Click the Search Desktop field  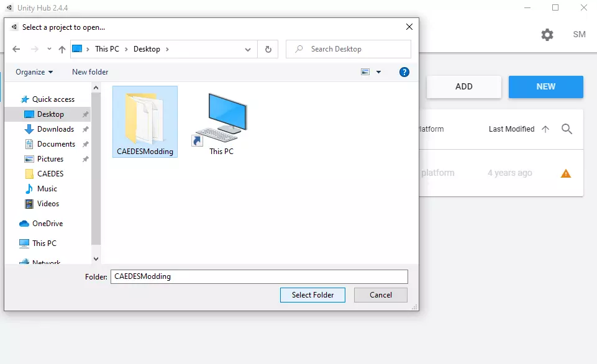click(x=349, y=49)
